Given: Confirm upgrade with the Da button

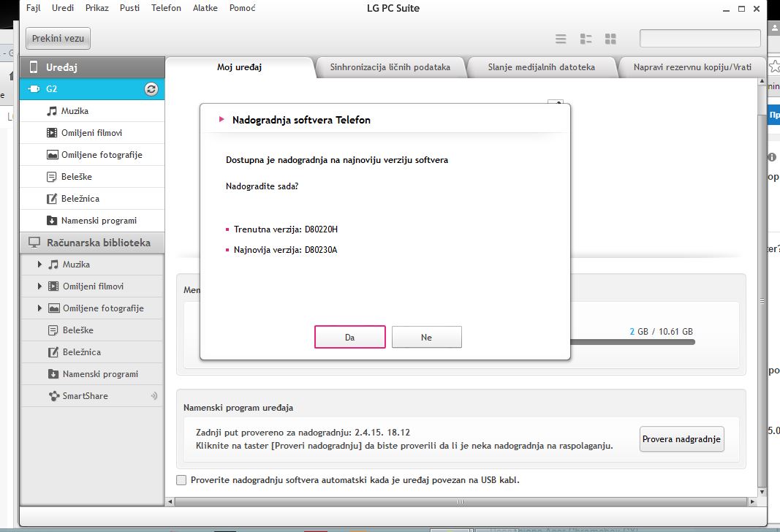Looking at the screenshot, I should (349, 337).
